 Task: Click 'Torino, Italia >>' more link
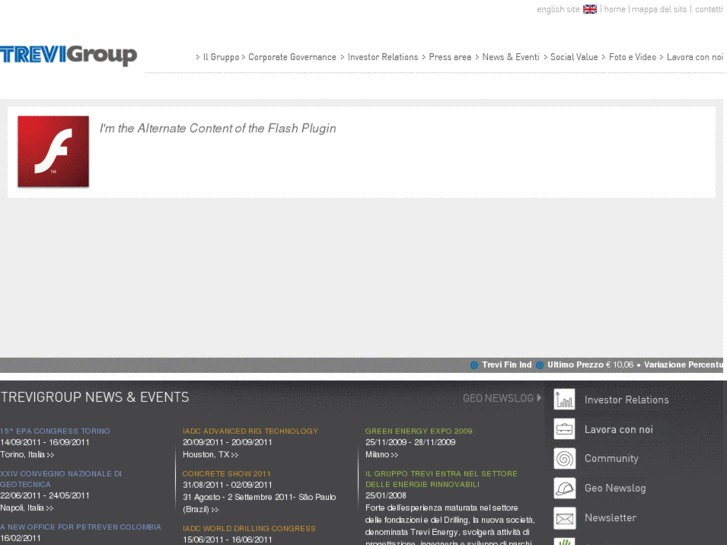tap(27, 455)
